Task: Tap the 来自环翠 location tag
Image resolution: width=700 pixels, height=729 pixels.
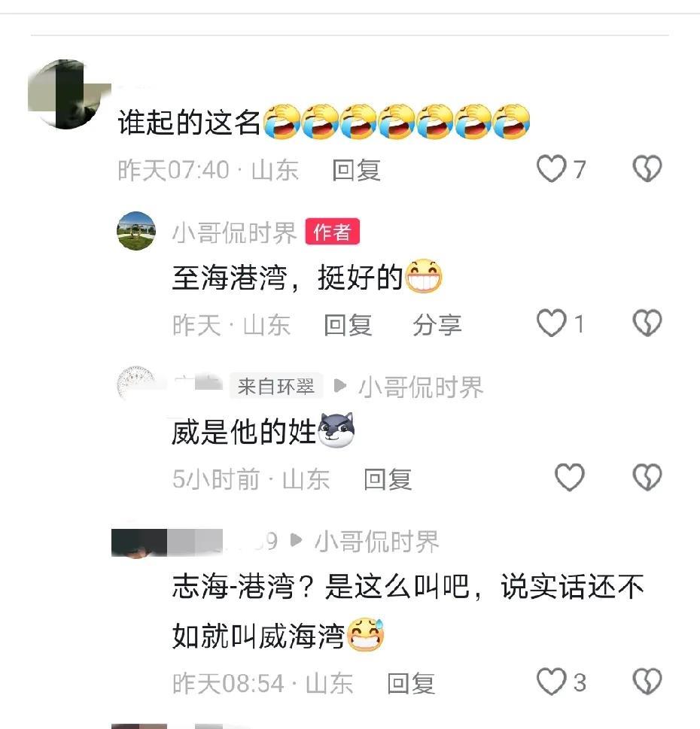Action: point(276,386)
